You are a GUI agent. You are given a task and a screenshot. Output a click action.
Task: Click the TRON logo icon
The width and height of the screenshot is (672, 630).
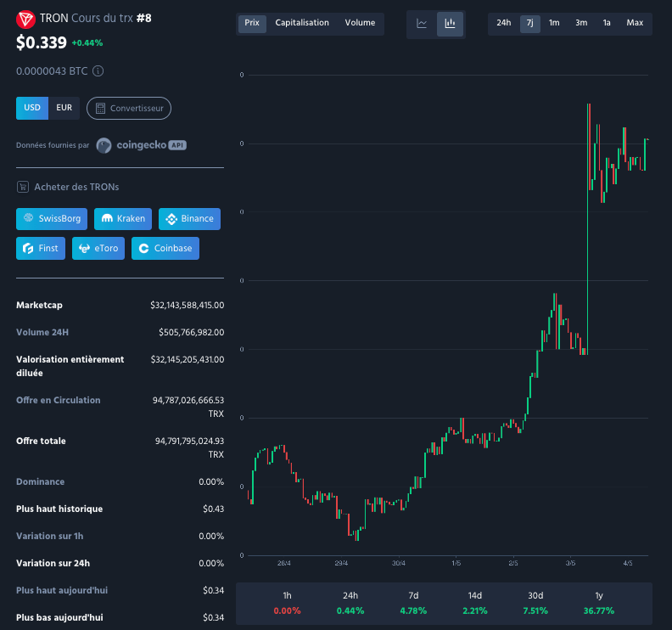coord(25,20)
